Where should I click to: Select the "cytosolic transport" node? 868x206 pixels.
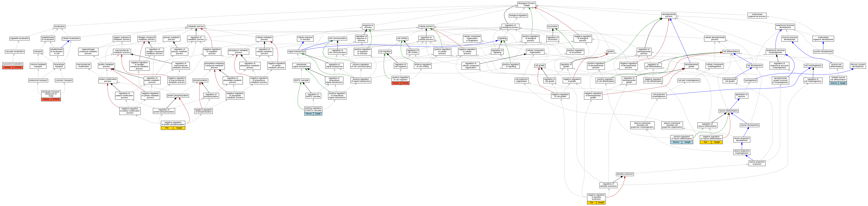point(64,80)
